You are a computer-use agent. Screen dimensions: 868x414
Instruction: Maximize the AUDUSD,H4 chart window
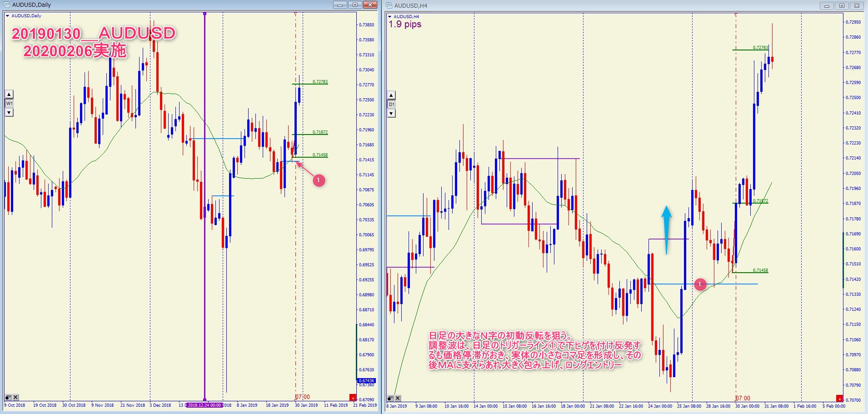pyautogui.click(x=842, y=6)
